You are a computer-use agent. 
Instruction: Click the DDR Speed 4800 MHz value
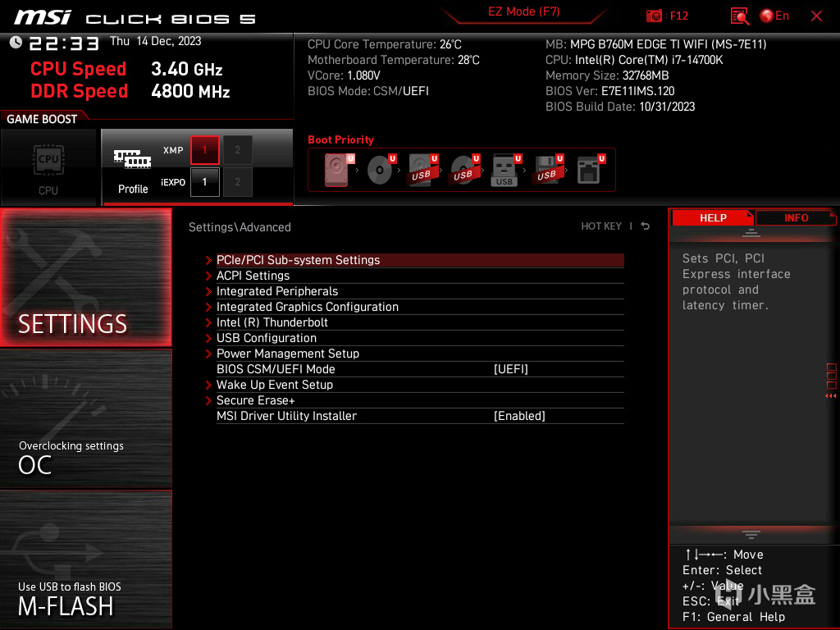pos(190,91)
